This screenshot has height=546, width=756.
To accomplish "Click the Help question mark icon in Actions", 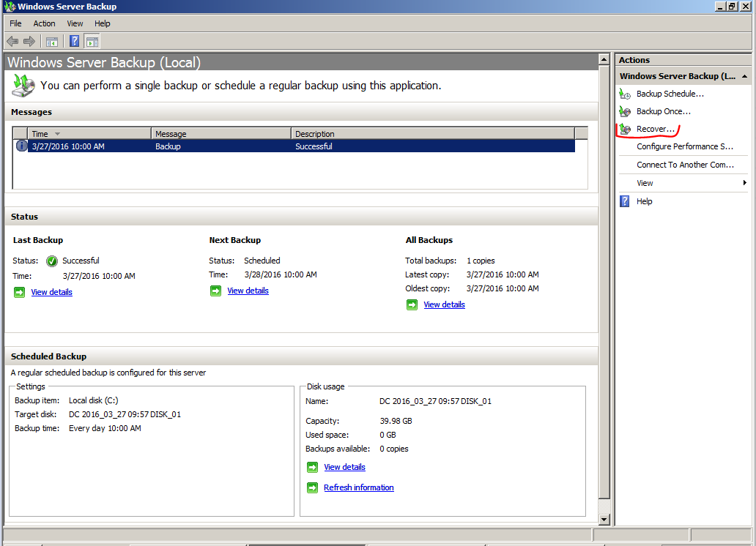I will [x=625, y=201].
